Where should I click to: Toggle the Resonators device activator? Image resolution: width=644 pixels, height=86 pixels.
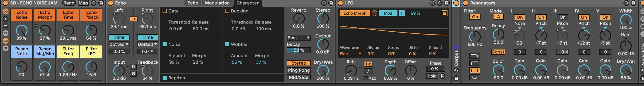click(x=466, y=3)
